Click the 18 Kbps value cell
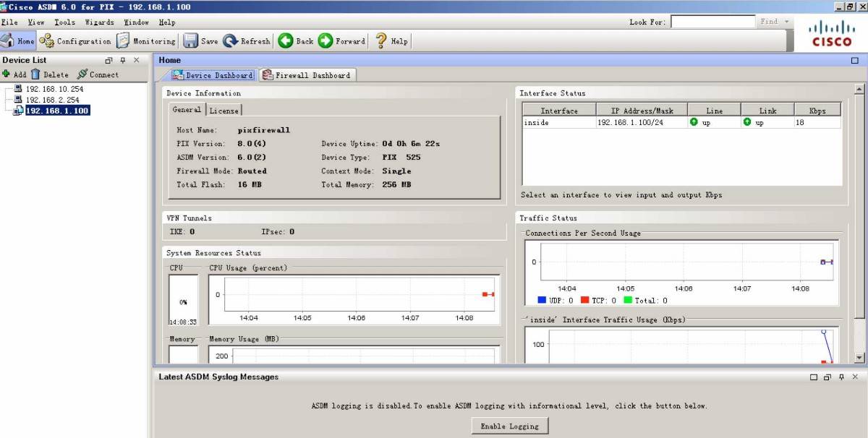Viewport: 868px width, 438px height. click(x=817, y=123)
